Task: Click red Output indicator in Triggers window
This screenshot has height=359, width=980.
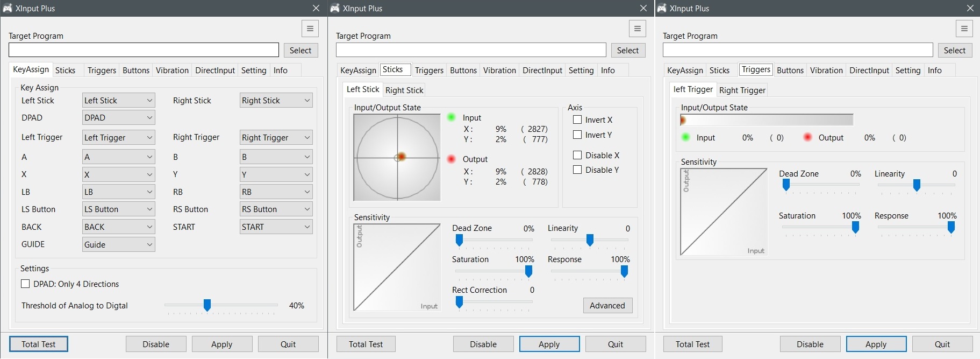Action: tap(807, 137)
